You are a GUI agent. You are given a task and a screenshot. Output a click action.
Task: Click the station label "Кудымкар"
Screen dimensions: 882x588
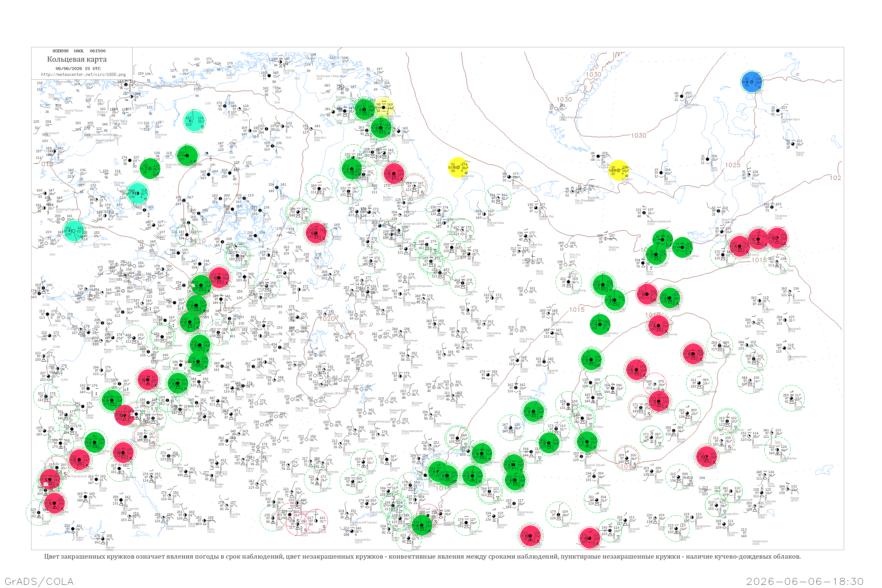(x=525, y=396)
